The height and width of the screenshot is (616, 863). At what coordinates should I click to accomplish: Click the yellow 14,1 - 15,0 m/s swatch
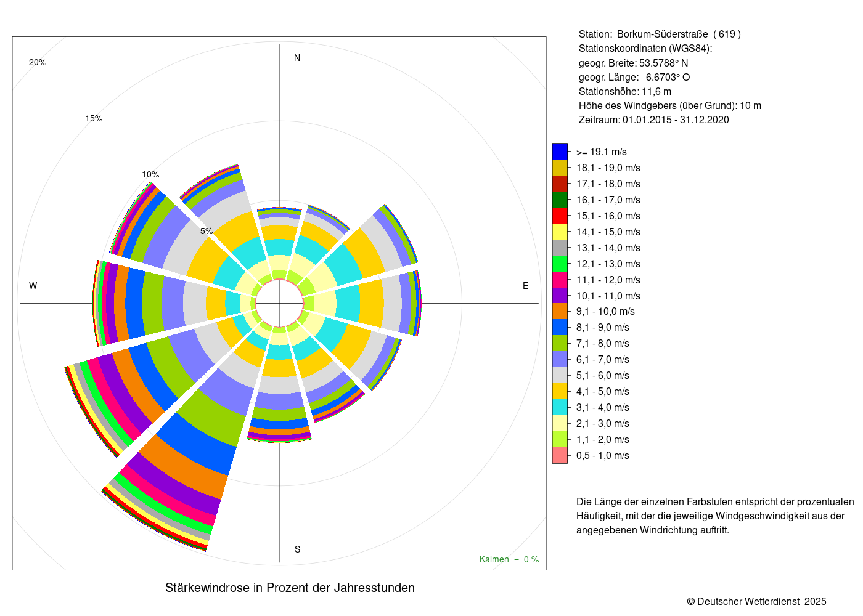pos(560,232)
